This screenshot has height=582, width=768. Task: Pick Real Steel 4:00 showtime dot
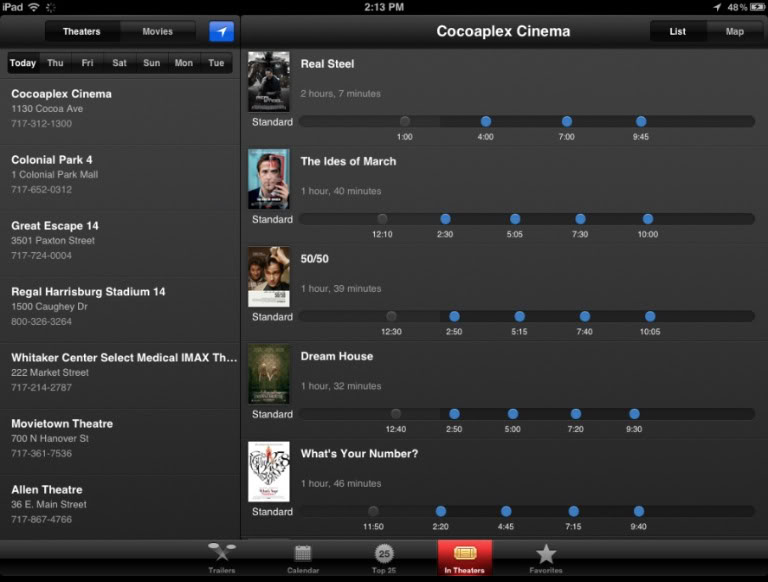pos(485,121)
